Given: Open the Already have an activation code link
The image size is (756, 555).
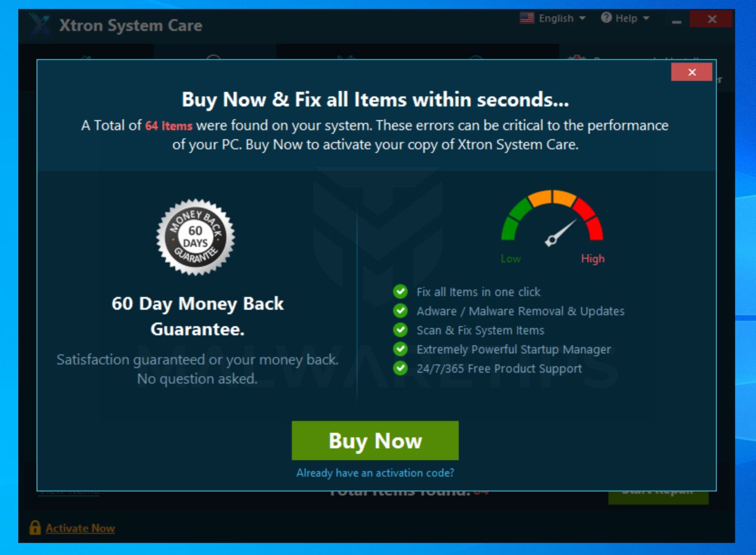Looking at the screenshot, I should pyautogui.click(x=375, y=473).
